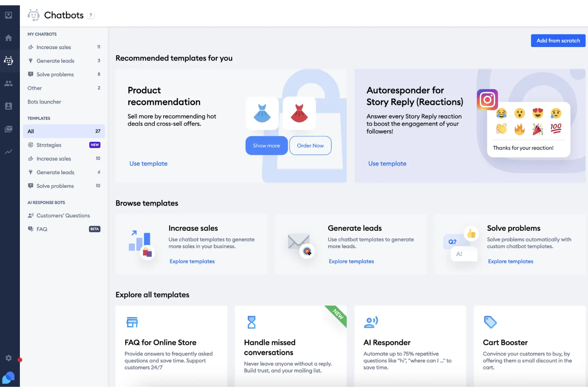Open the contacts (people) icon in the sidebar
The height and width of the screenshot is (392, 588).
tap(8, 83)
